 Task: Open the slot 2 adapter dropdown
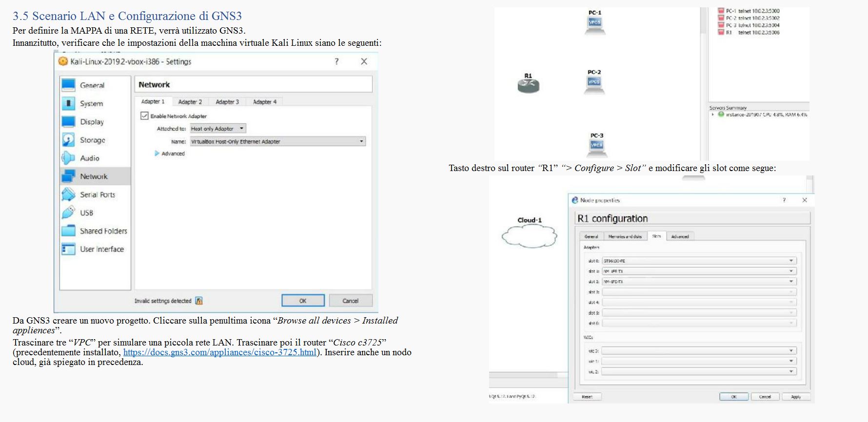click(699, 281)
